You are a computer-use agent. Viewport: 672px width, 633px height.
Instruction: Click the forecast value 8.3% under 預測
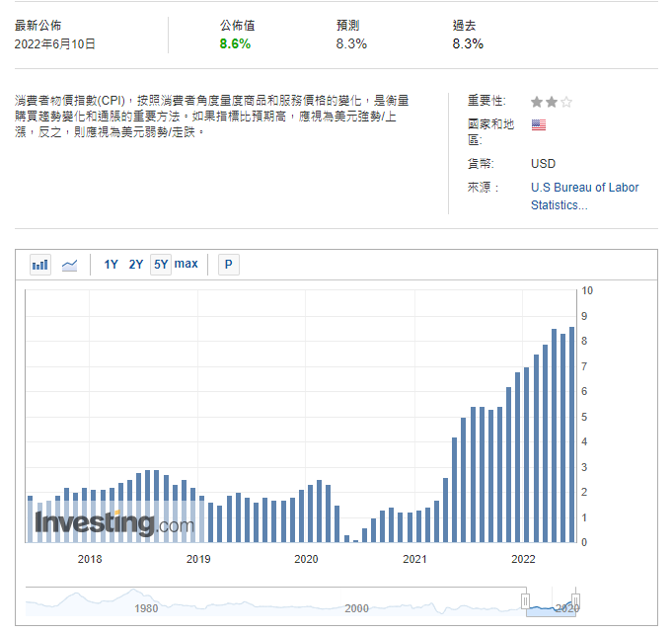(x=351, y=43)
